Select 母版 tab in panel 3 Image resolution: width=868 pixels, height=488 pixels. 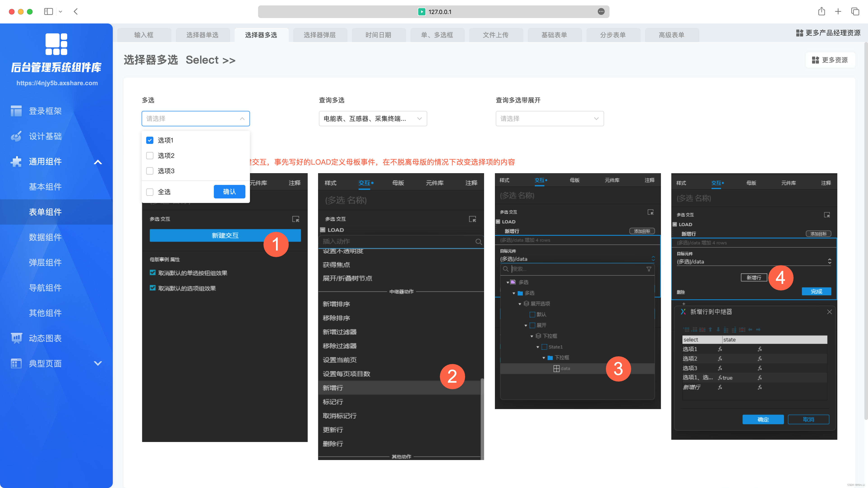click(x=575, y=180)
